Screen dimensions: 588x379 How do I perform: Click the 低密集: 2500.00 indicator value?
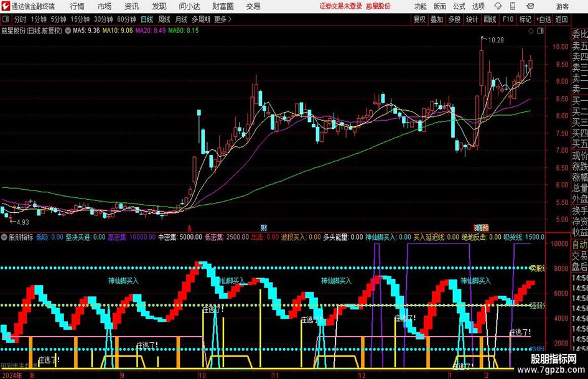click(226, 237)
